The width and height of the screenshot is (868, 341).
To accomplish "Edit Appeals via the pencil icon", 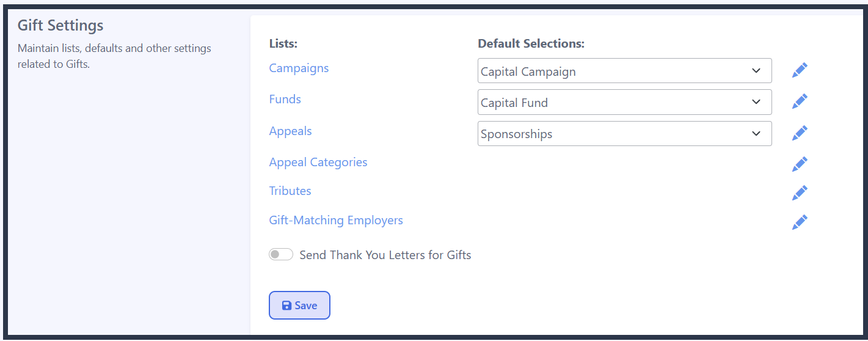I will [x=800, y=133].
